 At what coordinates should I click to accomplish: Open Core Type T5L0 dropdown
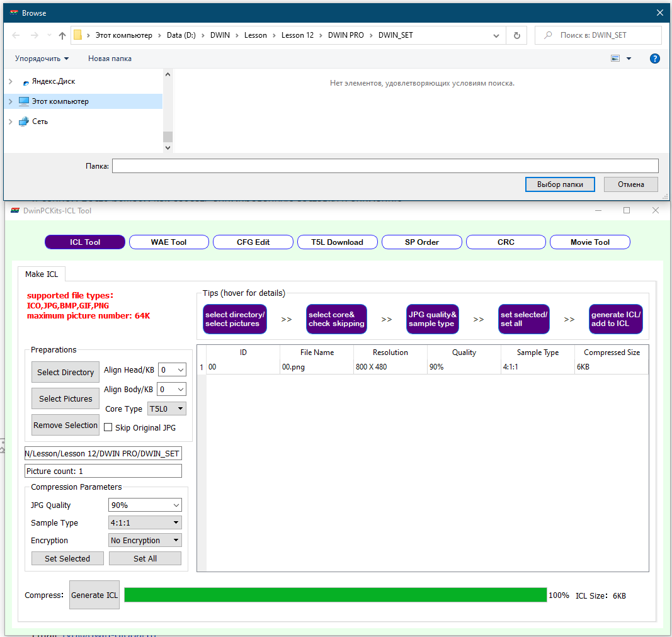[x=167, y=409]
